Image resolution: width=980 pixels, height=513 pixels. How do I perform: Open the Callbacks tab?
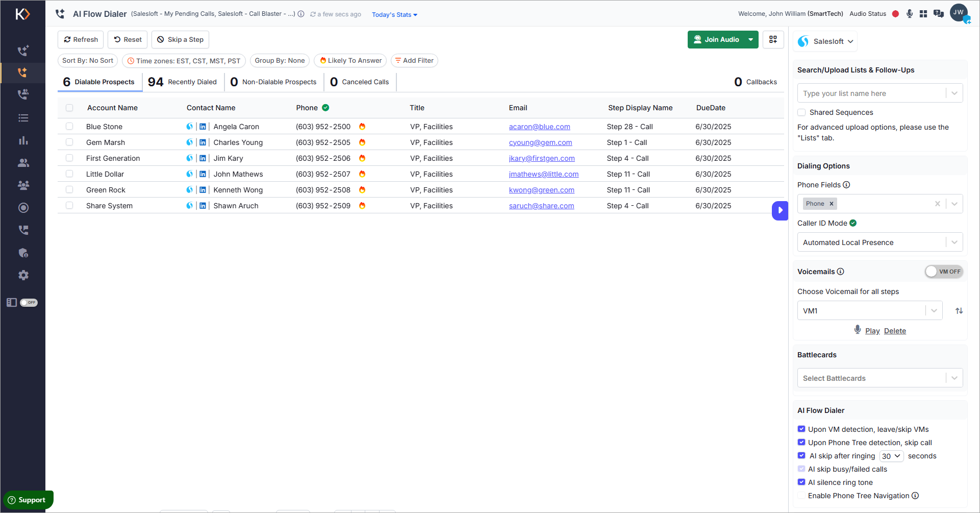tap(756, 82)
